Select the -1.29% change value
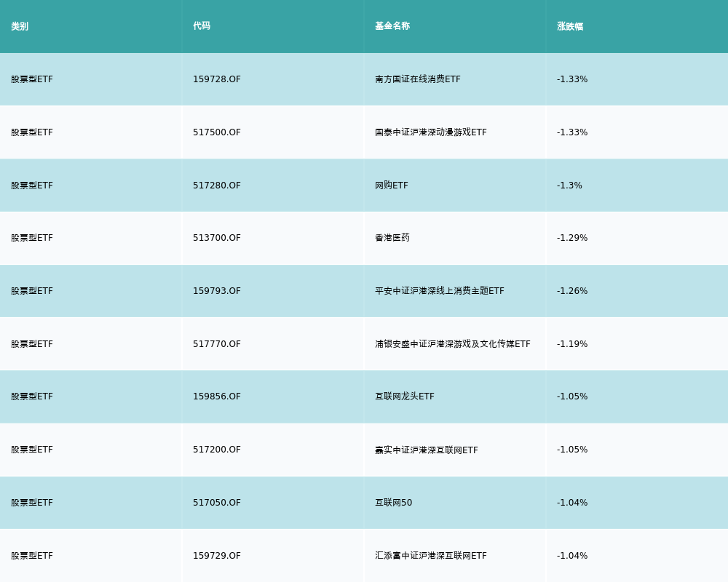728x582 pixels. coord(572,238)
